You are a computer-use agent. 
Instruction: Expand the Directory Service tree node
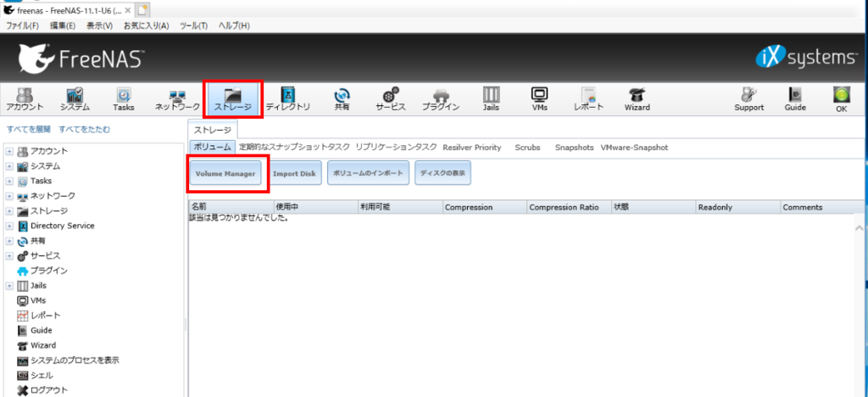pos(9,226)
